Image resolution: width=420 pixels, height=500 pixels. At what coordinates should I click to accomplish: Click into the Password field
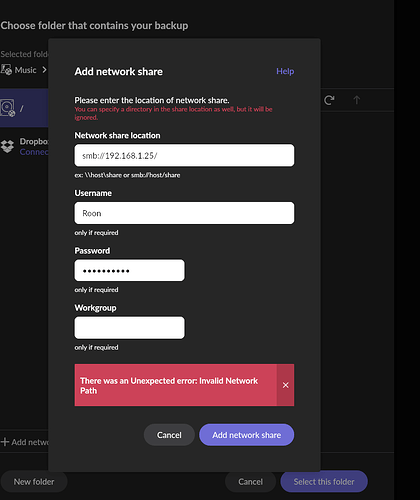(129, 270)
